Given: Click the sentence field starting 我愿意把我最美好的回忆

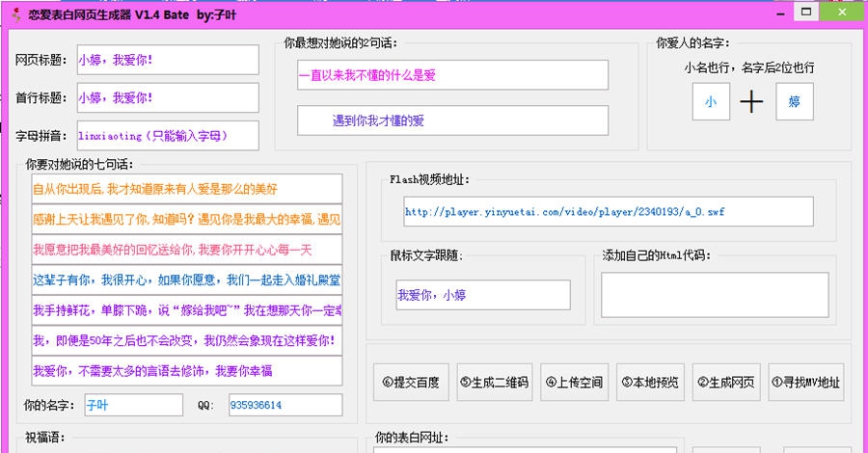Looking at the screenshot, I should click(x=187, y=250).
